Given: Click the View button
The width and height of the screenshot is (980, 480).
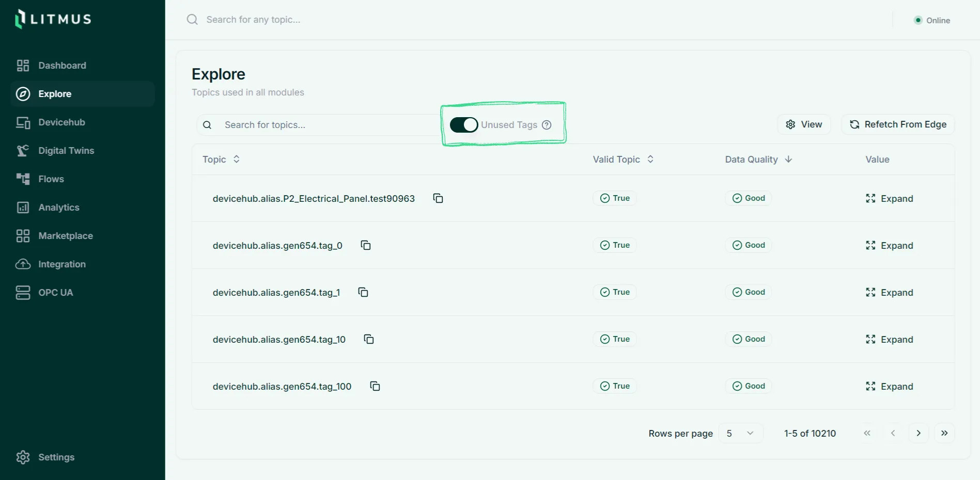Looking at the screenshot, I should point(804,124).
